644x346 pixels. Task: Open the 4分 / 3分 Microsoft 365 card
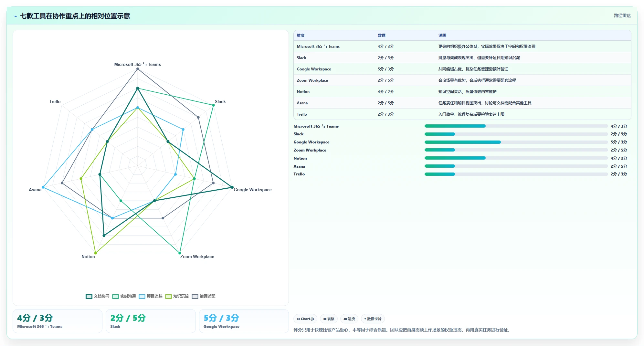pyautogui.click(x=58, y=321)
